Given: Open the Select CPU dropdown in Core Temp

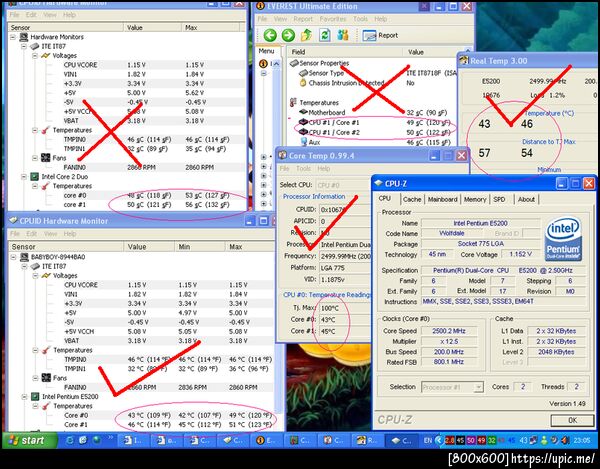Looking at the screenshot, I should point(342,185).
